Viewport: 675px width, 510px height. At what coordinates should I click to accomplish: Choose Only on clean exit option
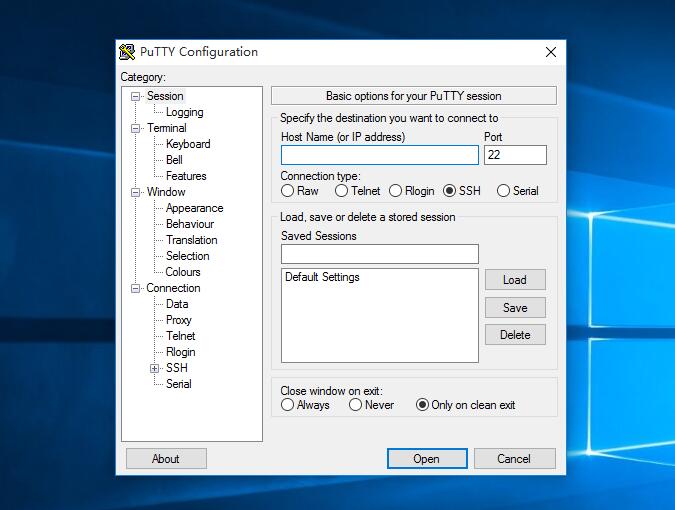[422, 405]
